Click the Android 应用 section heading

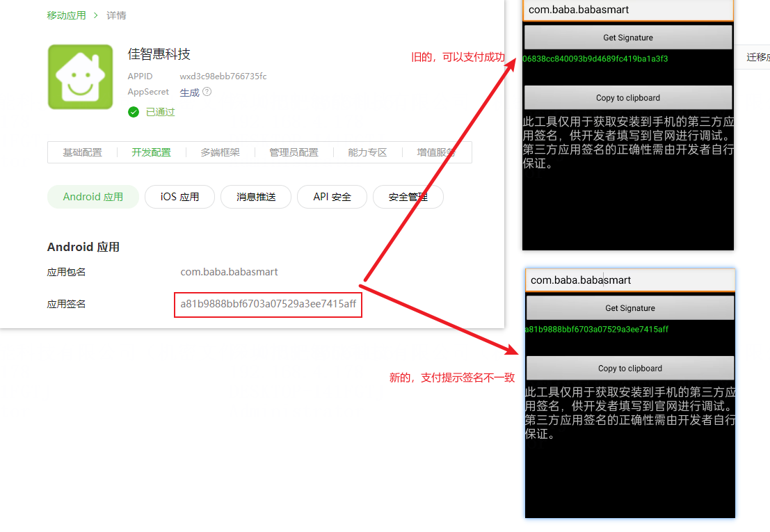click(x=83, y=247)
